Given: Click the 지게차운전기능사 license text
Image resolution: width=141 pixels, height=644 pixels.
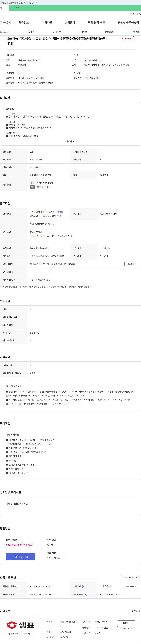Looking at the screenshot, I should pos(45,183).
